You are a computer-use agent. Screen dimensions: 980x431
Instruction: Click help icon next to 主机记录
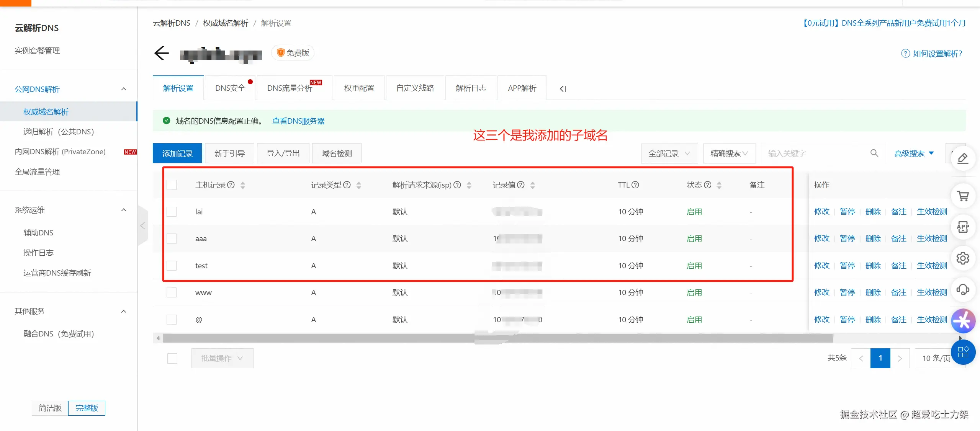[x=231, y=185]
